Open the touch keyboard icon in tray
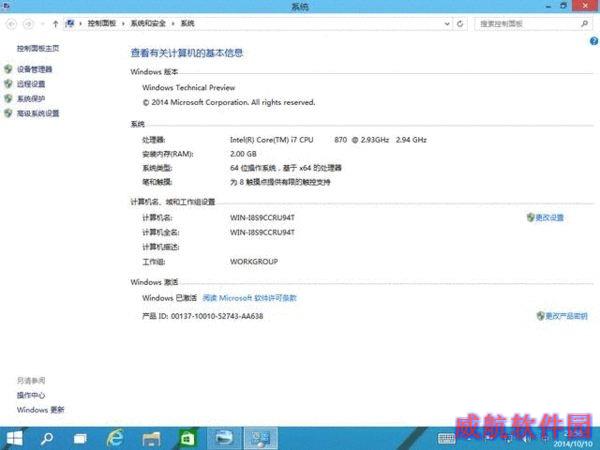The width and height of the screenshot is (600, 450). coord(446,439)
